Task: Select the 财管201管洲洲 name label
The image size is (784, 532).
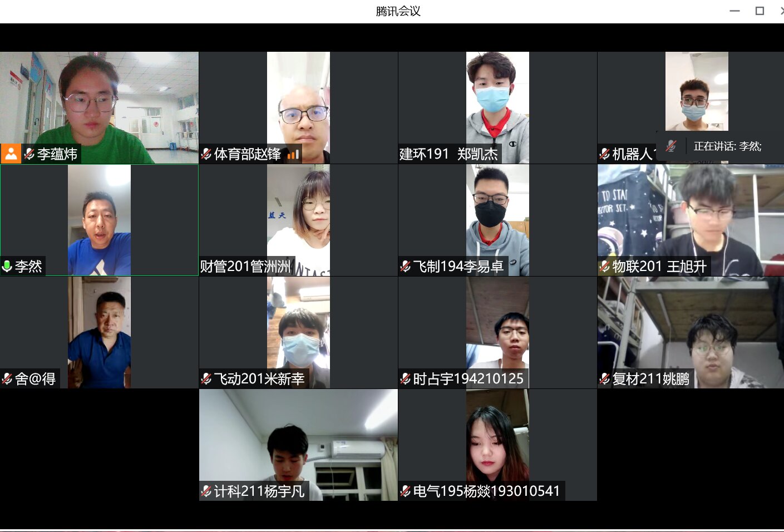Action: pos(245,267)
